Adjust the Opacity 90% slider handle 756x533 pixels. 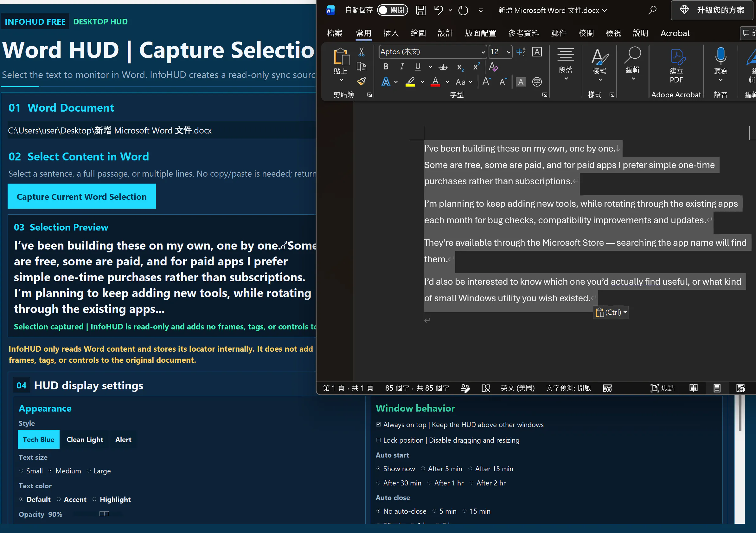[x=104, y=514]
